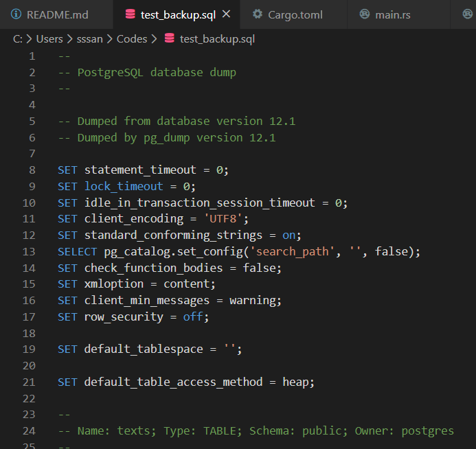Click line number 21 in the gutter

click(28, 382)
